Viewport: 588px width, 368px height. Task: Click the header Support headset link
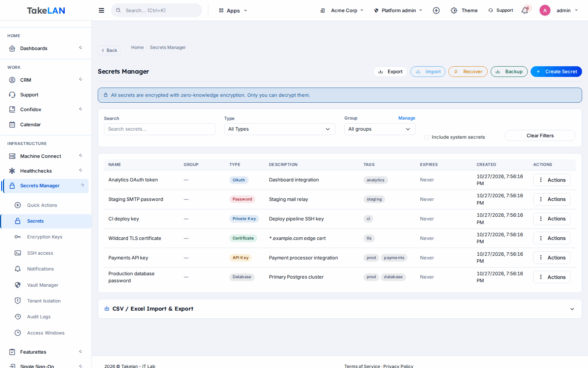(x=501, y=10)
